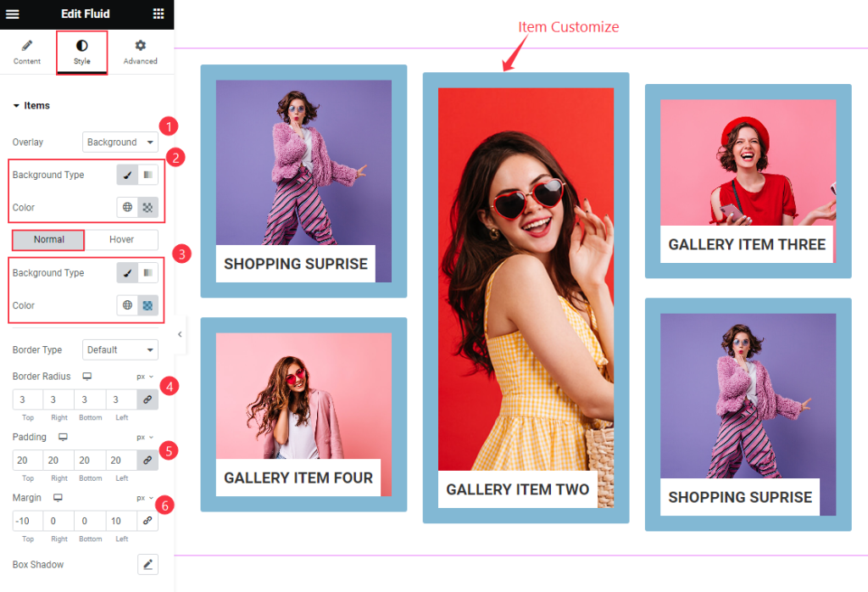The height and width of the screenshot is (592, 868).
Task: Click global color icon for Normal Color
Action: tap(127, 305)
